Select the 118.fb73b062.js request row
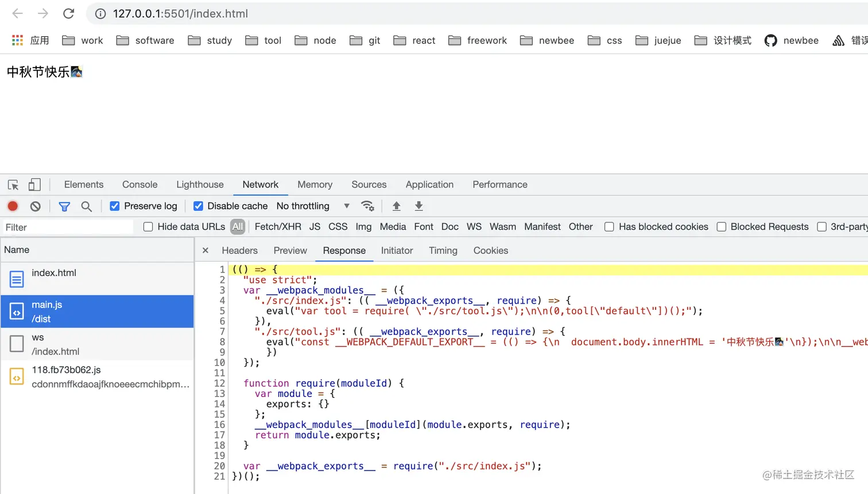868x494 pixels. click(97, 377)
